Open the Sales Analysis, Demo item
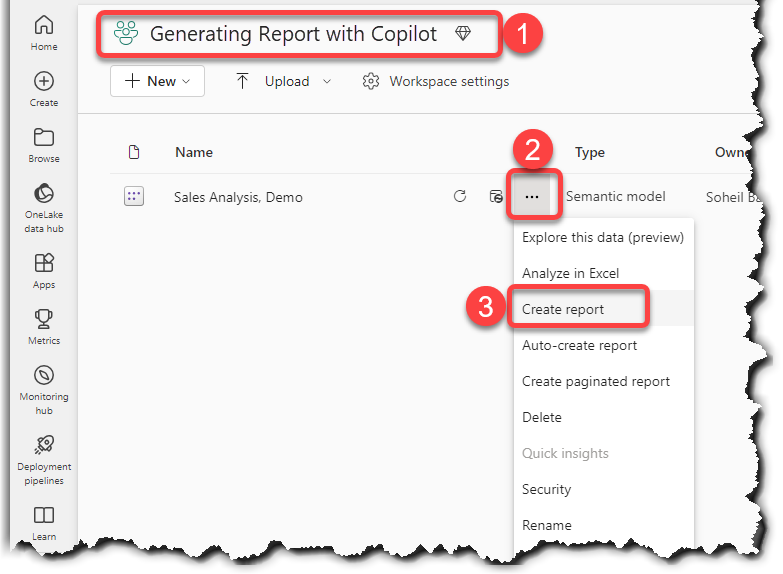 (238, 198)
